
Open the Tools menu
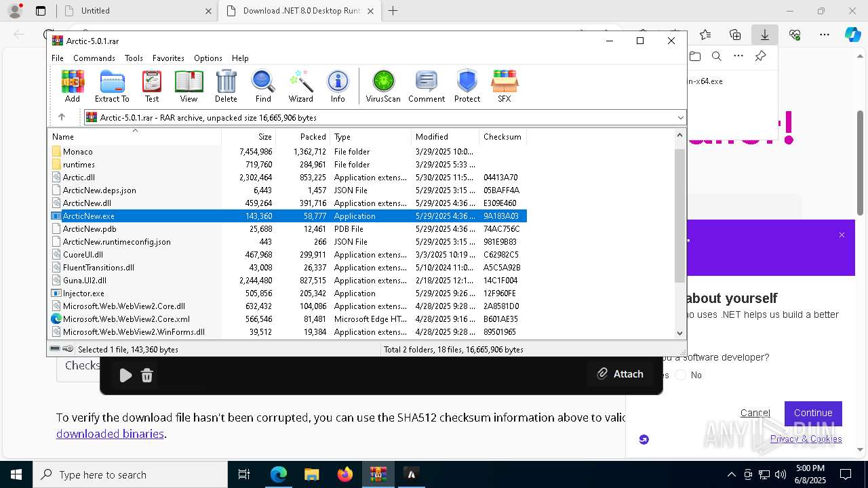pyautogui.click(x=134, y=58)
